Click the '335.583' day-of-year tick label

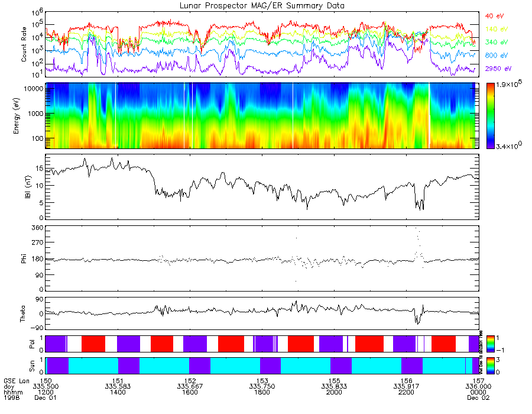click(x=118, y=387)
